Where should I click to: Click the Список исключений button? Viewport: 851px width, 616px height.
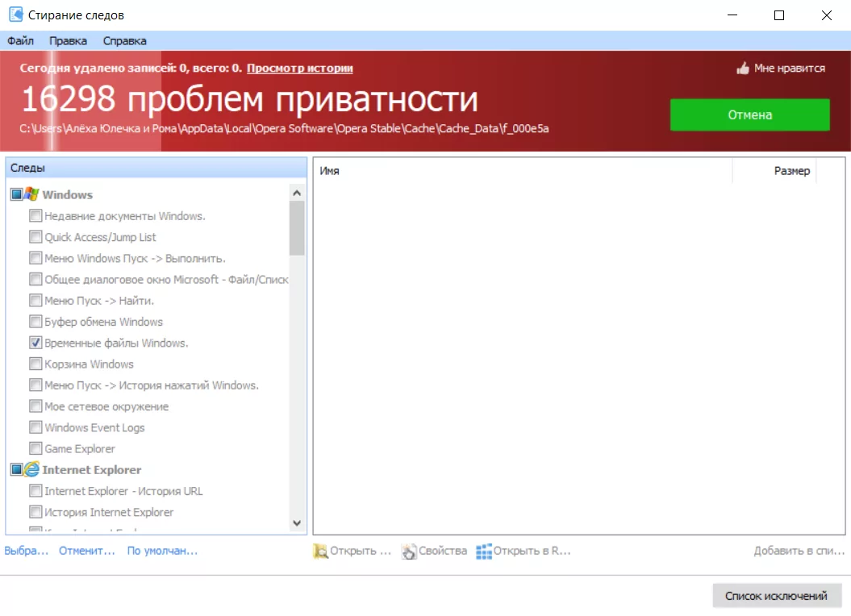pos(776,596)
